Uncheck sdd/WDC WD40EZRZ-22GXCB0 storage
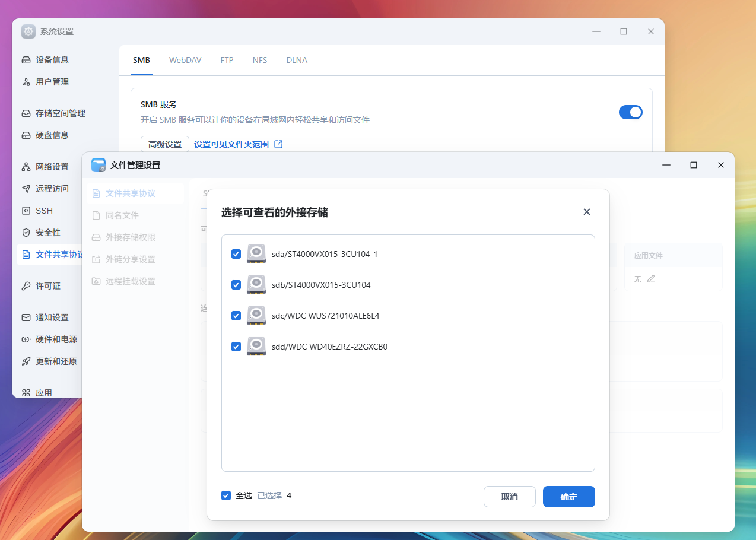This screenshot has width=756, height=540. pyautogui.click(x=236, y=346)
